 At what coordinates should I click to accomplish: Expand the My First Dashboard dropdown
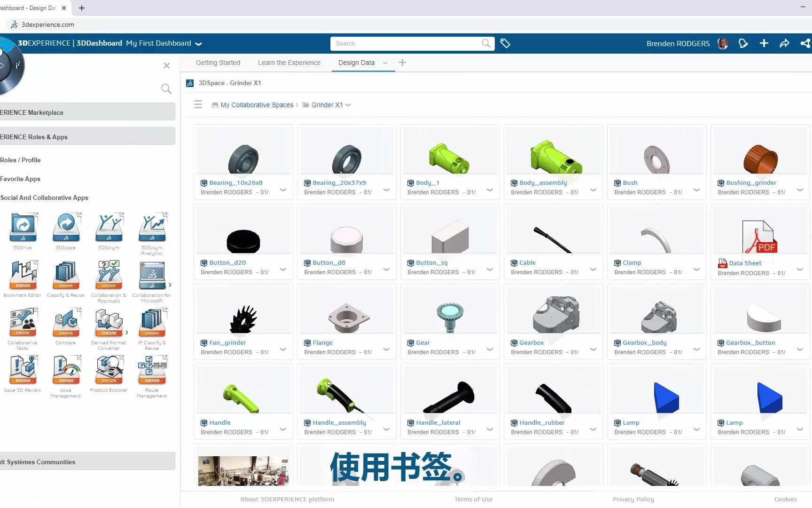click(198, 43)
